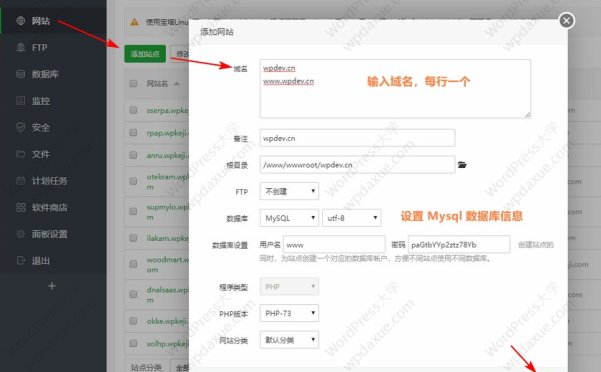This screenshot has height=372, width=601.
Task: Check the box for rpap.wpkeji site
Action: pos(133,133)
